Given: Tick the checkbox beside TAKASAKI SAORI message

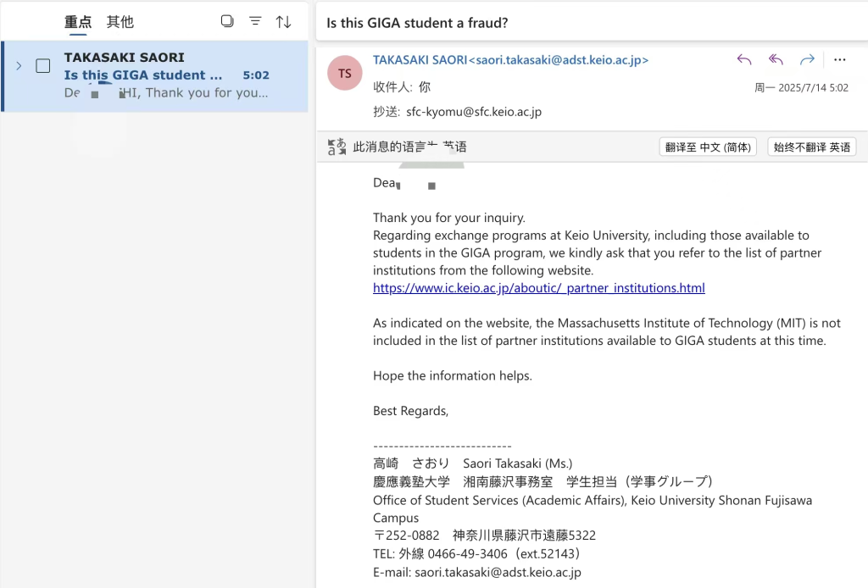Looking at the screenshot, I should click(43, 66).
